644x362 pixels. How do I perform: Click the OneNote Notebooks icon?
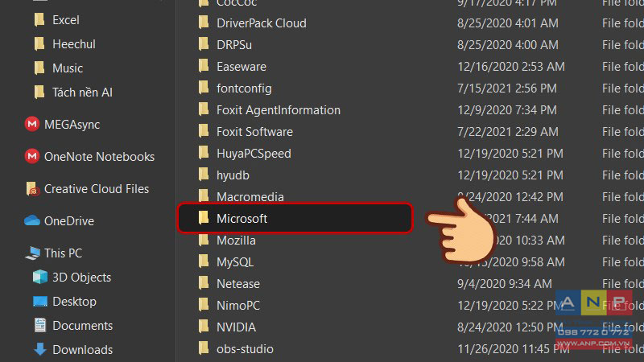pyautogui.click(x=32, y=156)
